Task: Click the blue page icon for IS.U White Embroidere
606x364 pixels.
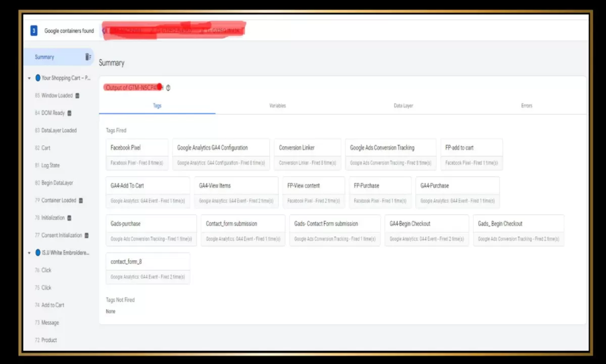Action: (x=38, y=253)
